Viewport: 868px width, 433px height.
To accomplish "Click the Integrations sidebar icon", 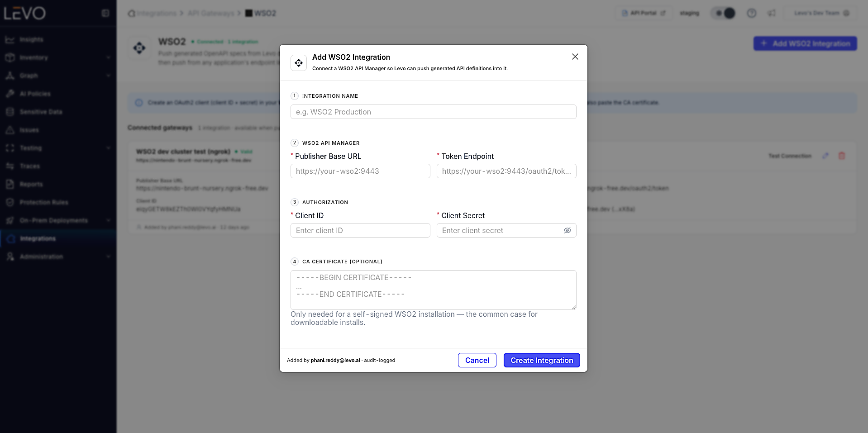I will pyautogui.click(x=11, y=238).
